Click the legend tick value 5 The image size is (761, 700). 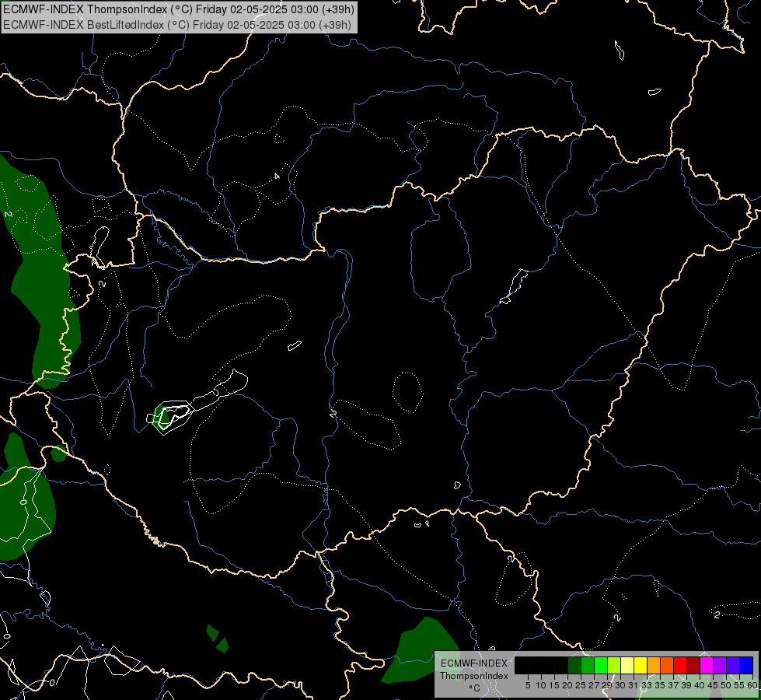click(x=528, y=685)
